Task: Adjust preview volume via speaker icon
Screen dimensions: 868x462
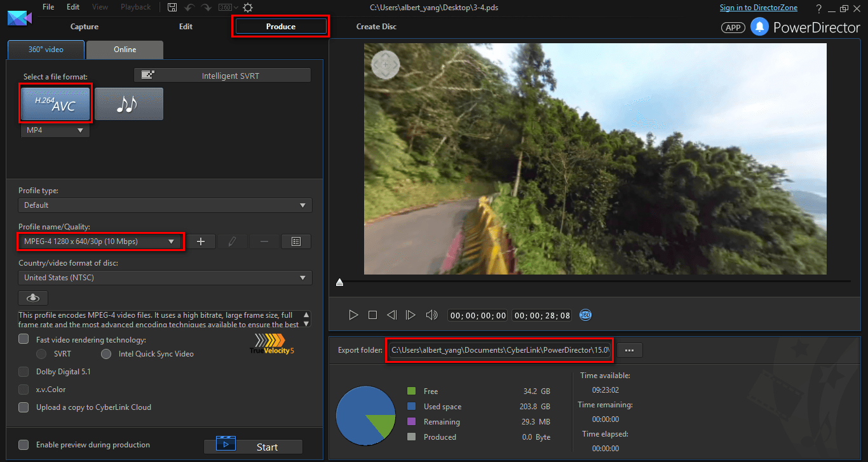Action: [x=432, y=315]
